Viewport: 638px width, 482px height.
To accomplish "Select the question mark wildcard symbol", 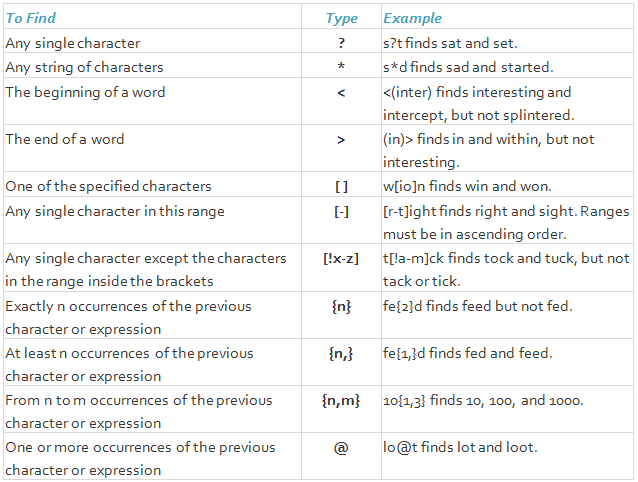I will click(341, 43).
